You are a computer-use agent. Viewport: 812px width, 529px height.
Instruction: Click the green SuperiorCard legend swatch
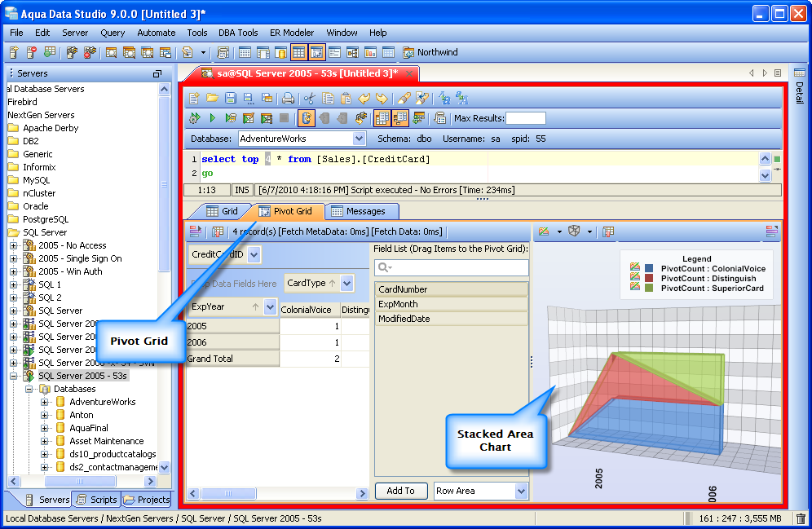649,289
